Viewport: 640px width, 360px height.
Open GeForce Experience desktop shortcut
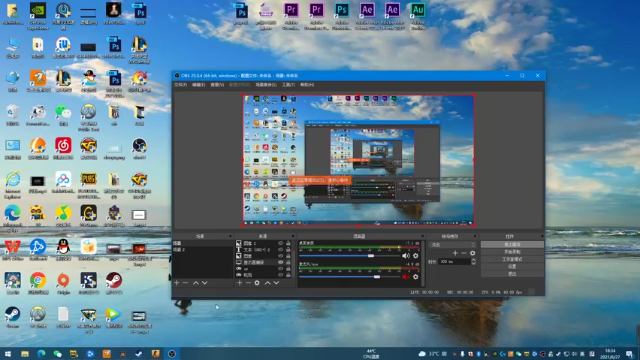(38, 16)
